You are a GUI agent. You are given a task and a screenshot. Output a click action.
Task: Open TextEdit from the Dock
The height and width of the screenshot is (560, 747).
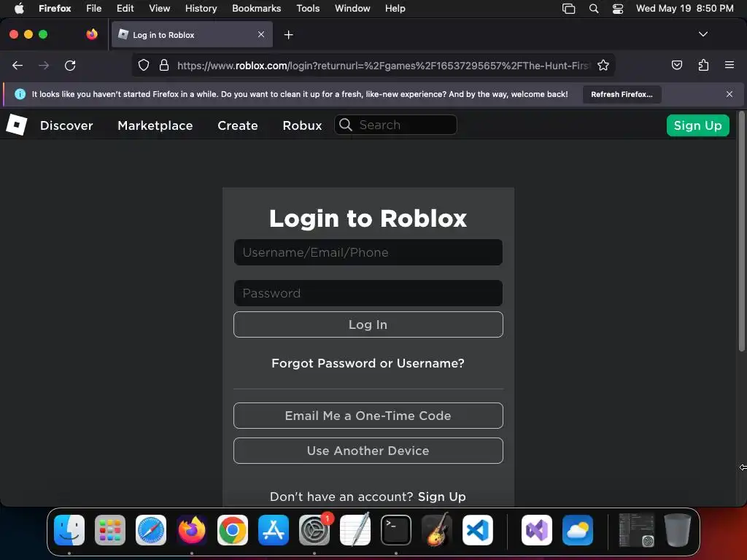point(355,530)
